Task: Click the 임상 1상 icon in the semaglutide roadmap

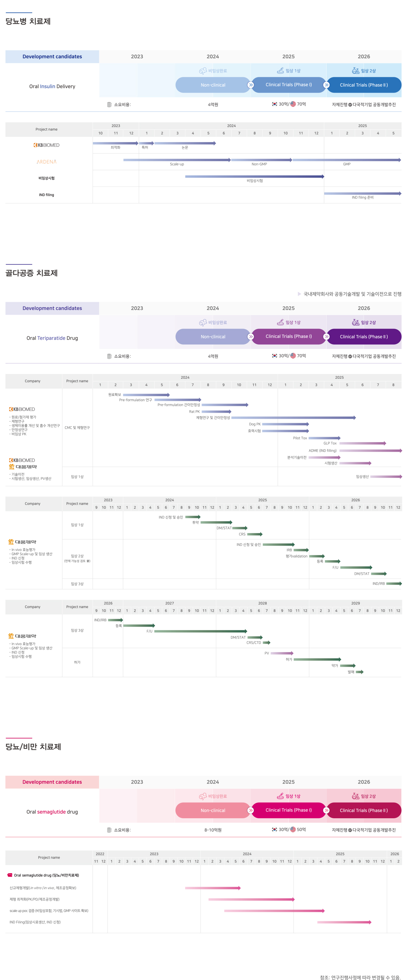Action: click(280, 796)
